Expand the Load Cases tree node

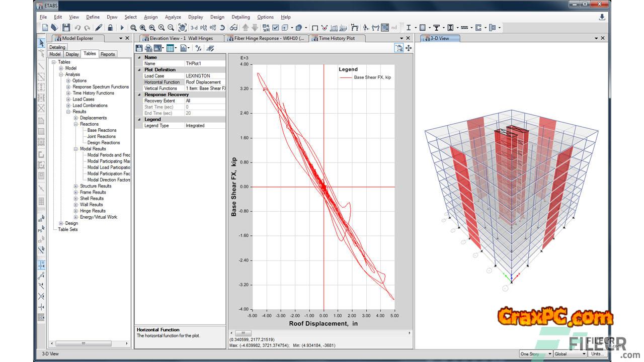click(x=68, y=100)
